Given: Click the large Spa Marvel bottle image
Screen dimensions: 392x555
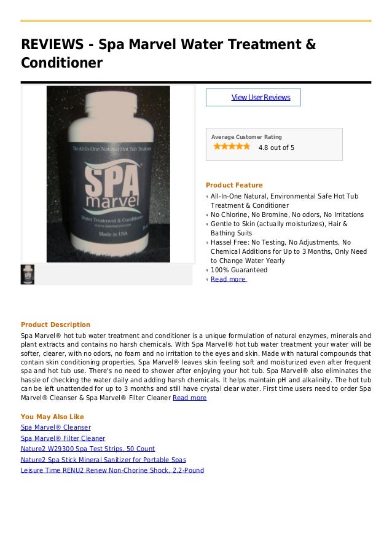Looking at the screenshot, I should click(x=108, y=174).
